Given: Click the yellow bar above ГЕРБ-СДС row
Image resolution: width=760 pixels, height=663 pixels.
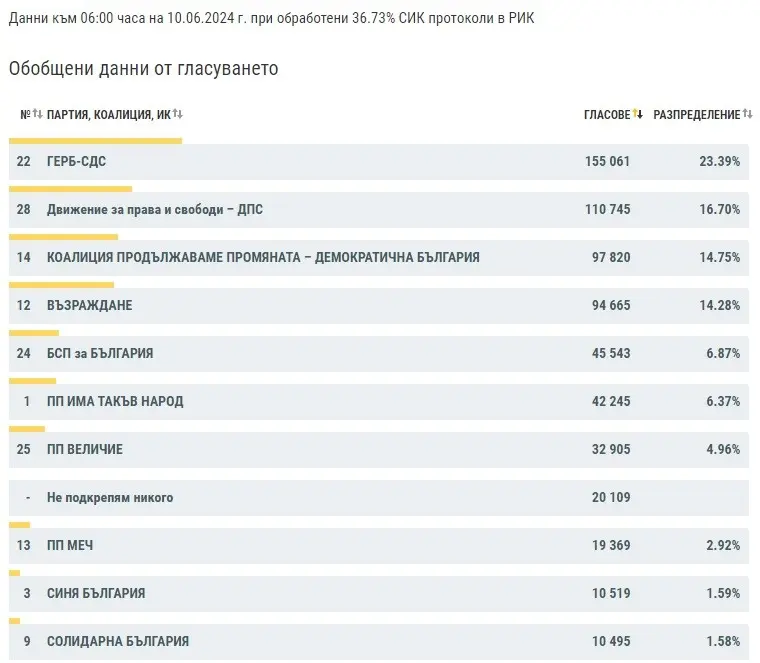Looking at the screenshot, I should coord(95,141).
